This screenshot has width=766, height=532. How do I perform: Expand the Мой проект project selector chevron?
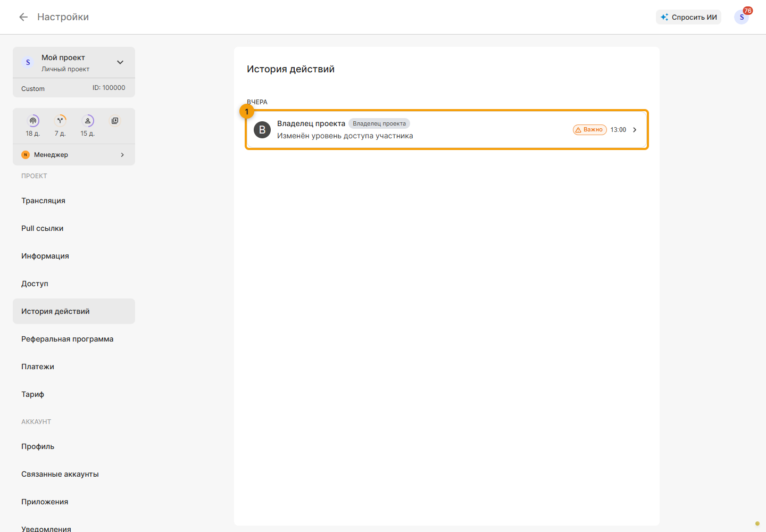pyautogui.click(x=120, y=62)
